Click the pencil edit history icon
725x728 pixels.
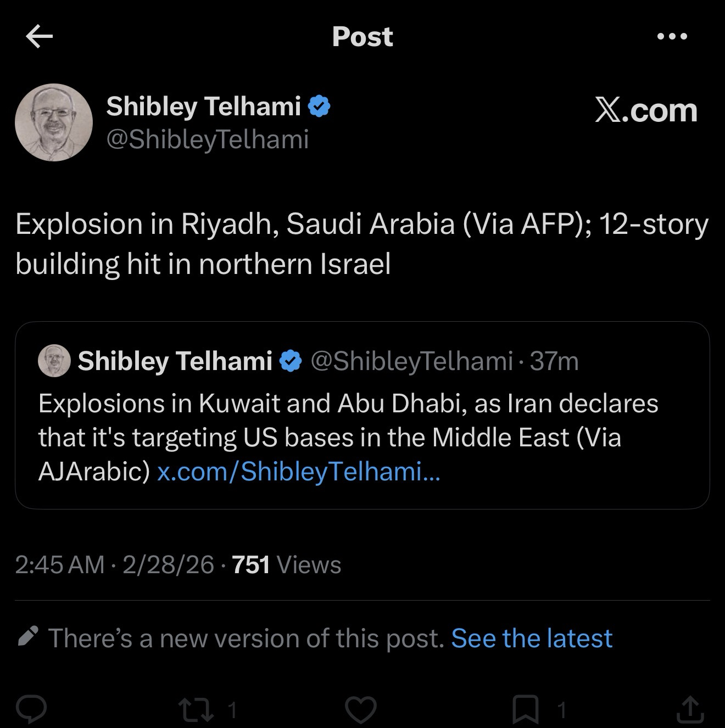click(28, 637)
